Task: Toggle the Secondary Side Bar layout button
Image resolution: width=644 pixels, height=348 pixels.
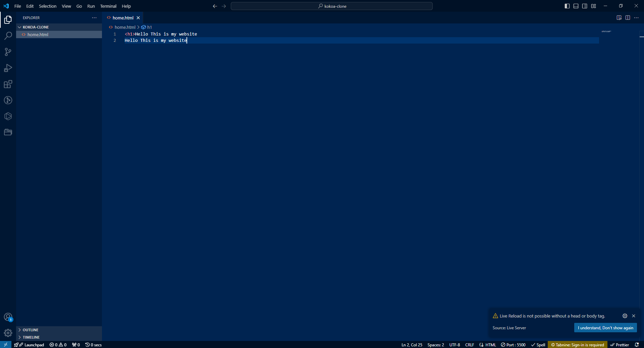Action: coord(585,6)
